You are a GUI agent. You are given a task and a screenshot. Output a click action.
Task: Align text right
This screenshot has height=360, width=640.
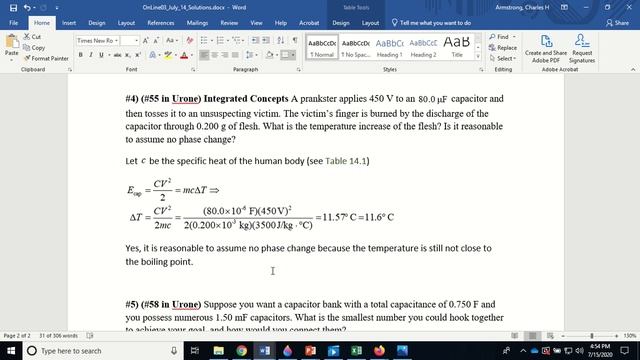(224, 55)
